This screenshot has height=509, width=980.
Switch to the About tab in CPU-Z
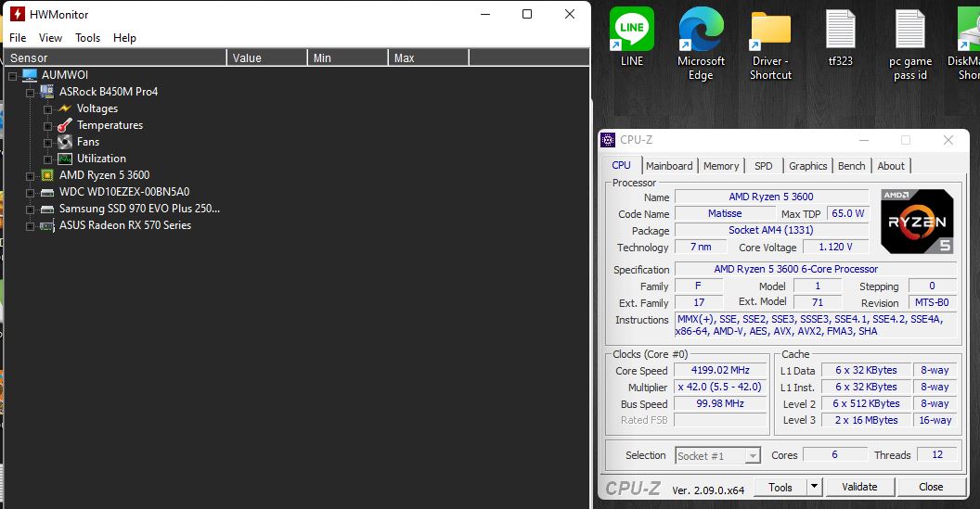click(x=891, y=166)
